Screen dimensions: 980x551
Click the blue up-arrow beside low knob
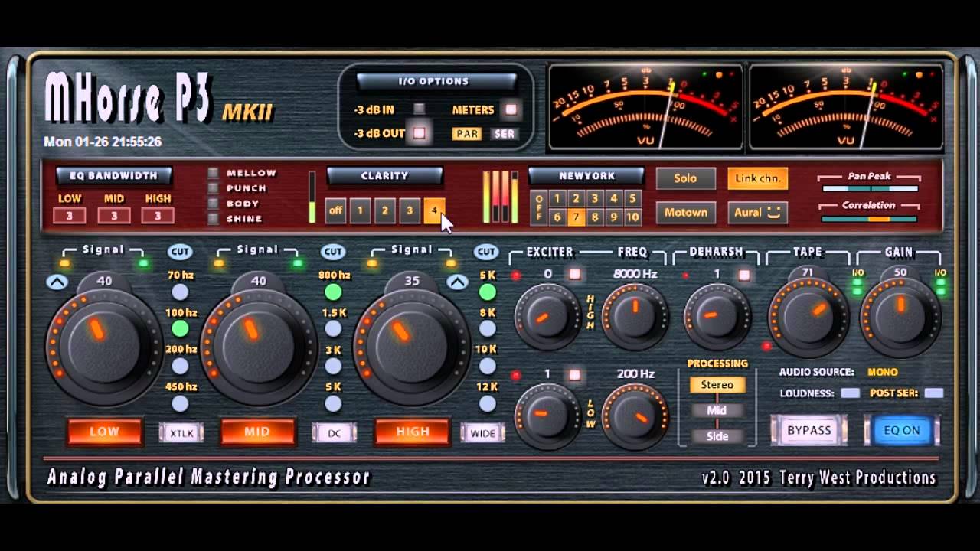pyautogui.click(x=57, y=282)
